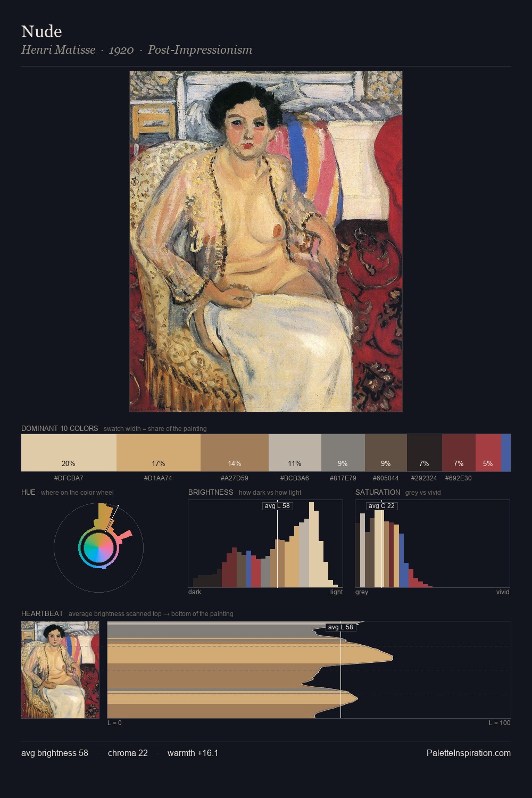Click 'grey vs vivid' caption
532x798 pixels.
(423, 493)
